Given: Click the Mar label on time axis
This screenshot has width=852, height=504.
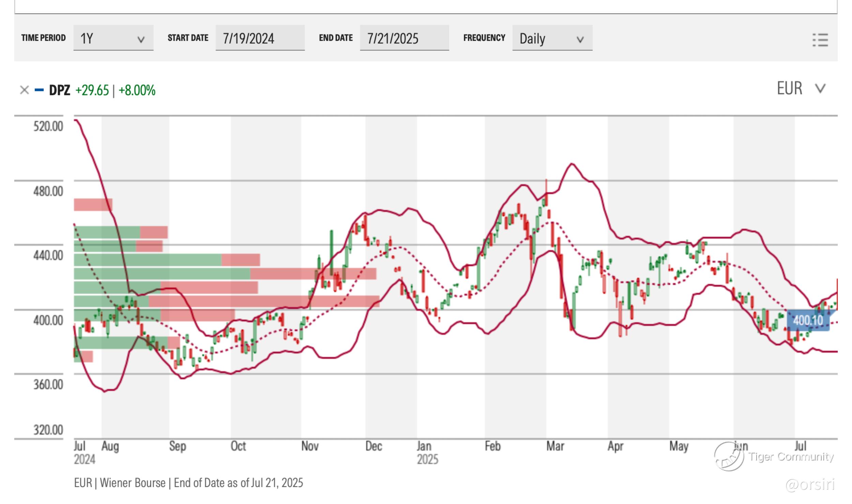Looking at the screenshot, I should [x=555, y=446].
